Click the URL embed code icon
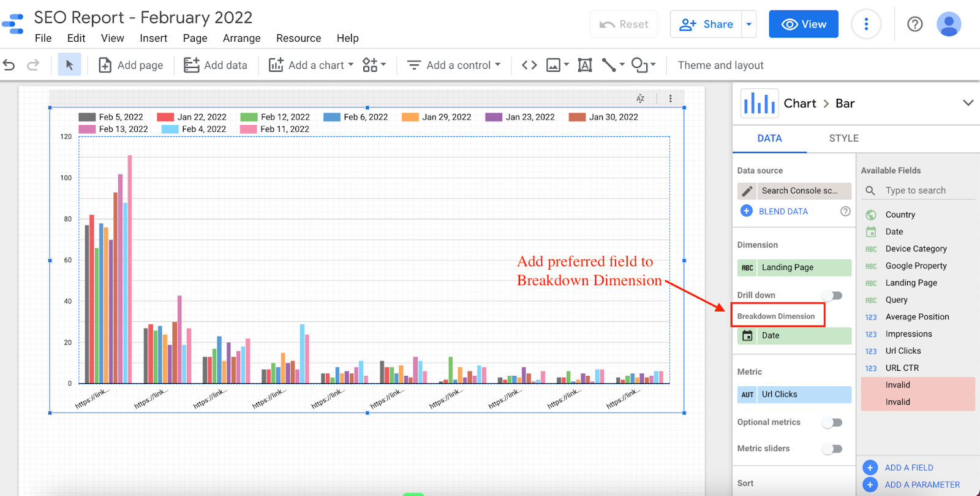 tap(529, 65)
